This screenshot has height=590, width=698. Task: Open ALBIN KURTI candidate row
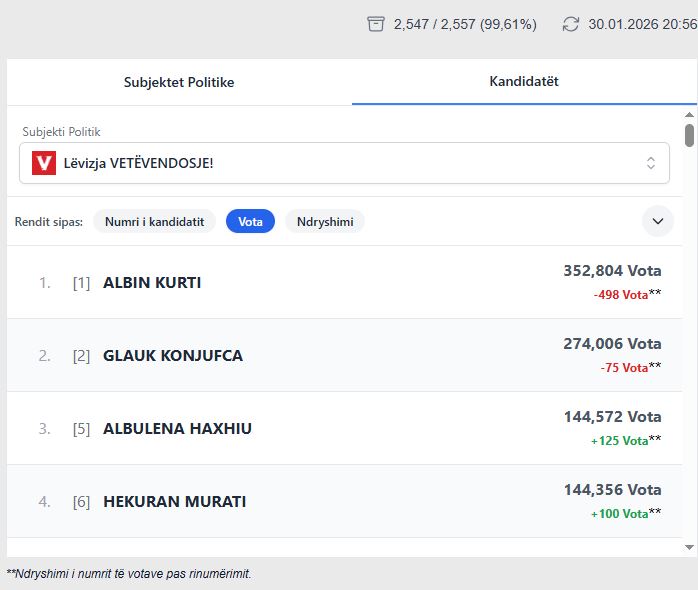click(152, 283)
